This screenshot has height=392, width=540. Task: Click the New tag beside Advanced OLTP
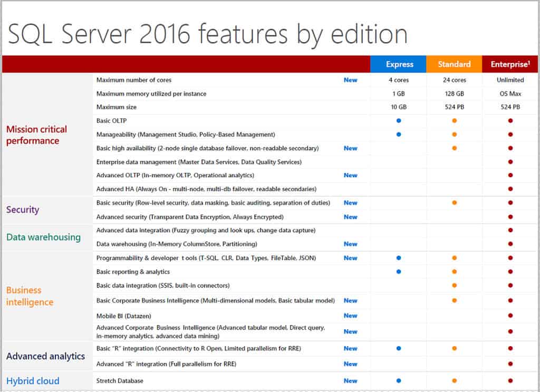[350, 175]
